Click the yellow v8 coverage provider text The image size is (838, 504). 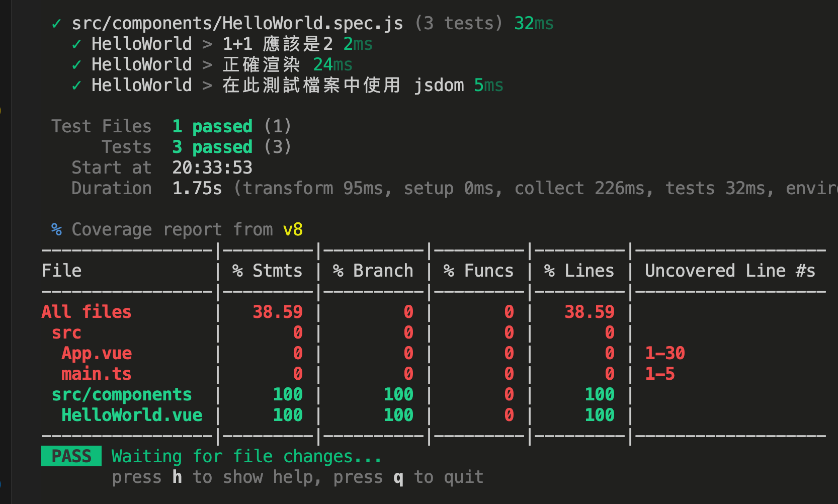(293, 229)
